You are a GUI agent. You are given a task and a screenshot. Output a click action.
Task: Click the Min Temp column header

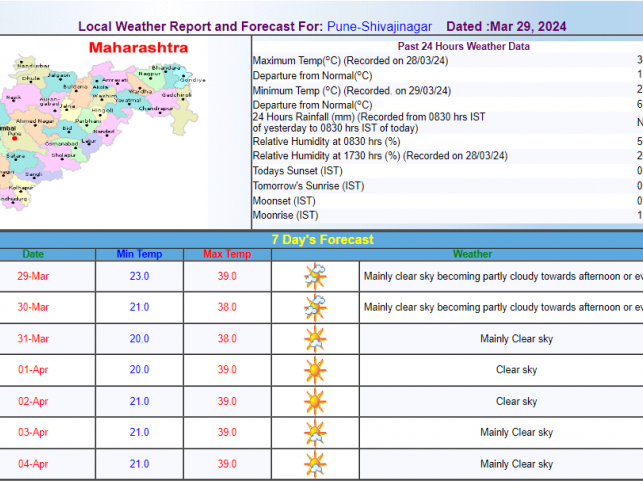tap(138, 254)
